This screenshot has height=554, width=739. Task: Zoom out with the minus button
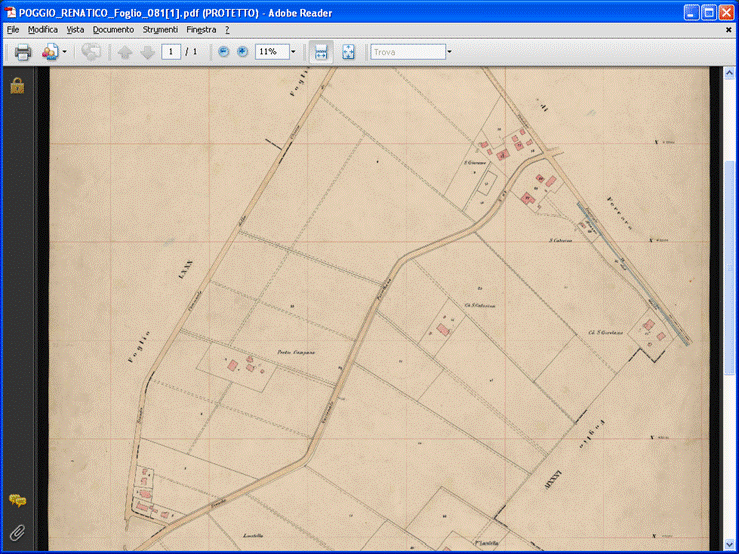point(224,52)
